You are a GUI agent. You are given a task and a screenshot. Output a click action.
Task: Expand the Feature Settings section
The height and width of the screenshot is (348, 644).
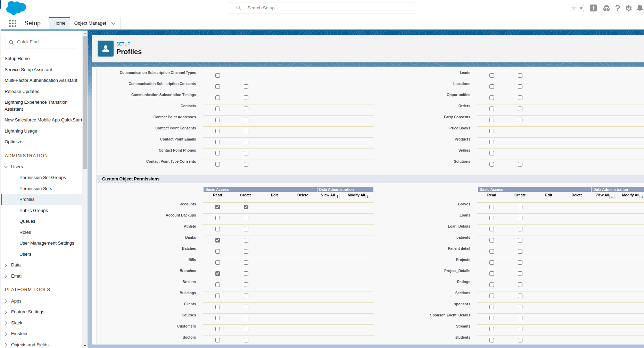coord(6,312)
